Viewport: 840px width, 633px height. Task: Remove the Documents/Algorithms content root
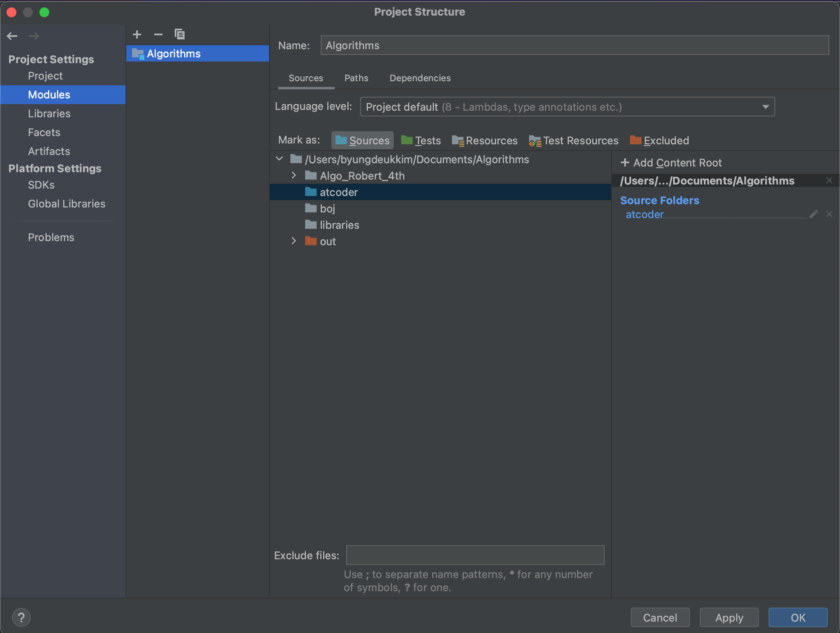pos(829,181)
